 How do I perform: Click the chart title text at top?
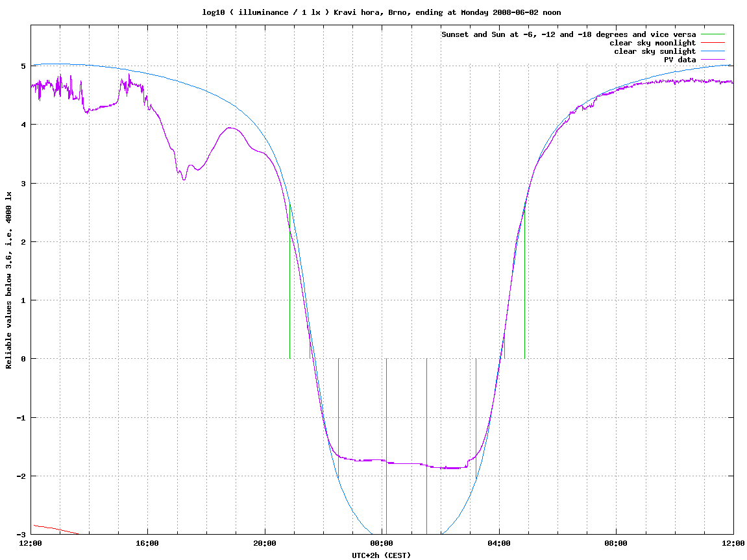click(x=381, y=12)
